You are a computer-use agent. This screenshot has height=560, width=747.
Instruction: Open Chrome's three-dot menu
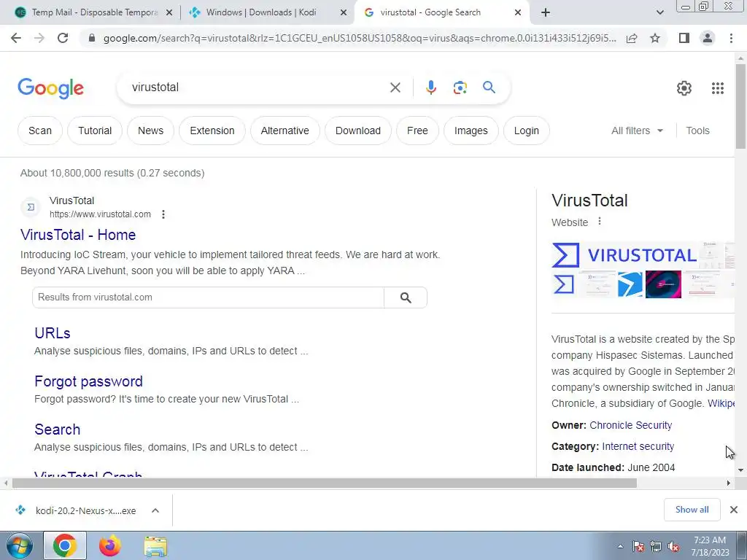731,38
